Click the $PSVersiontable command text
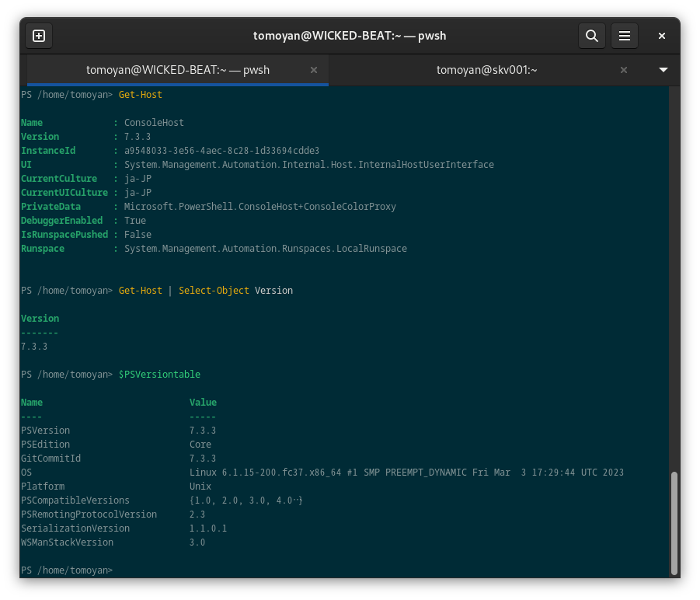This screenshot has width=700, height=600. pos(159,375)
